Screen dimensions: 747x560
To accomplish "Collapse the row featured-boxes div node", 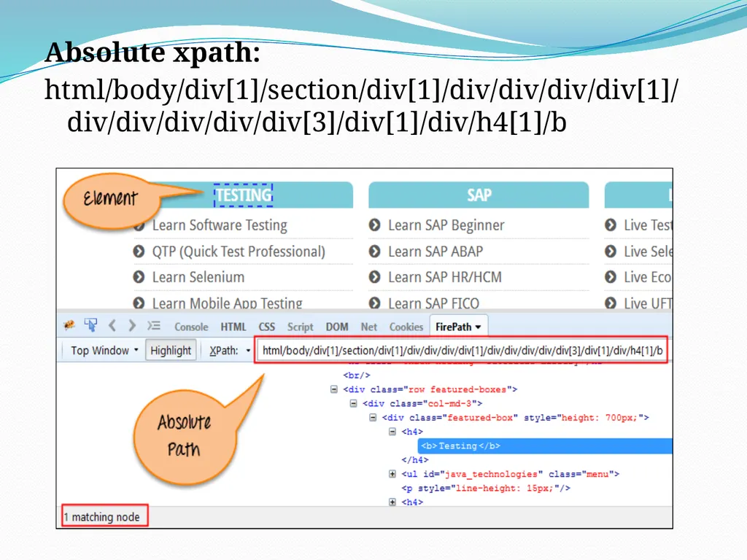I will [x=334, y=389].
